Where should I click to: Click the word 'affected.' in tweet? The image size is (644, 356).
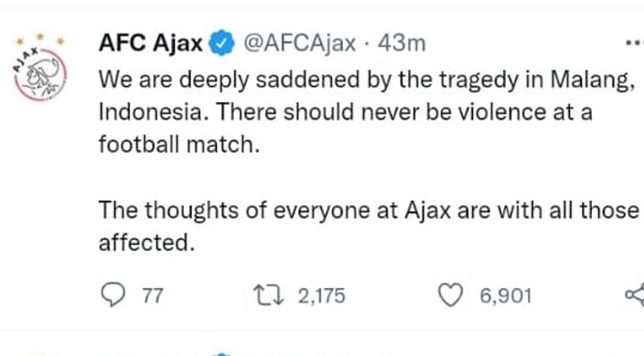point(146,242)
